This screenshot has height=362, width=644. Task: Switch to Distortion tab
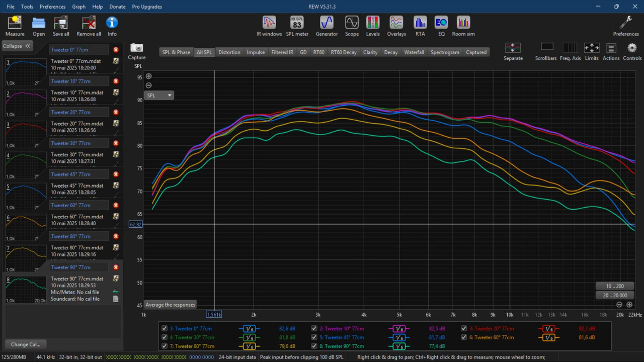coord(229,52)
